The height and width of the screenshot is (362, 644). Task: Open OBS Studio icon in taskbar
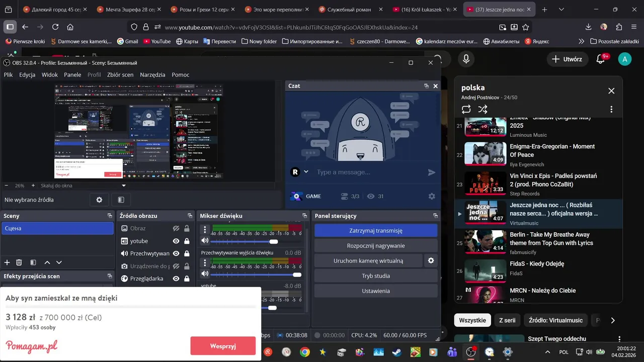471,352
